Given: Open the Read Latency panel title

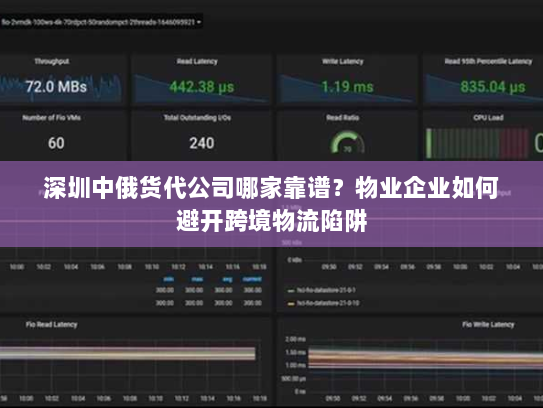Looking at the screenshot, I should coord(197,62).
